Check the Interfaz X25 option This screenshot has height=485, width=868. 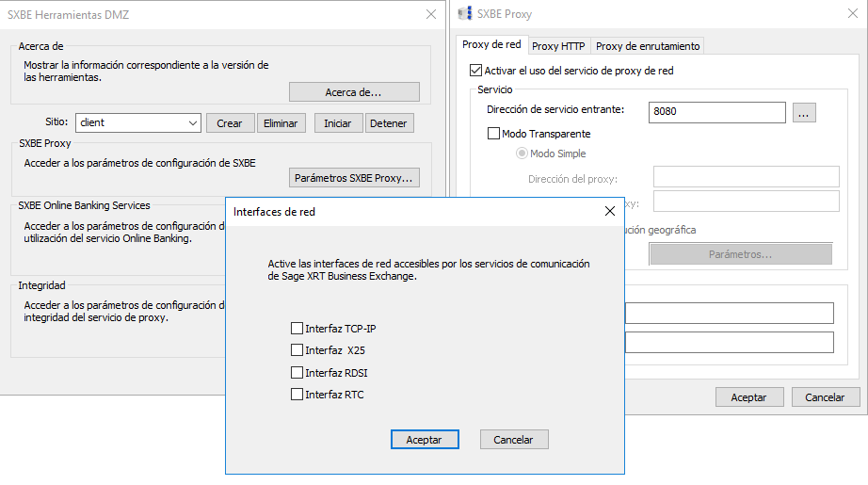(297, 350)
